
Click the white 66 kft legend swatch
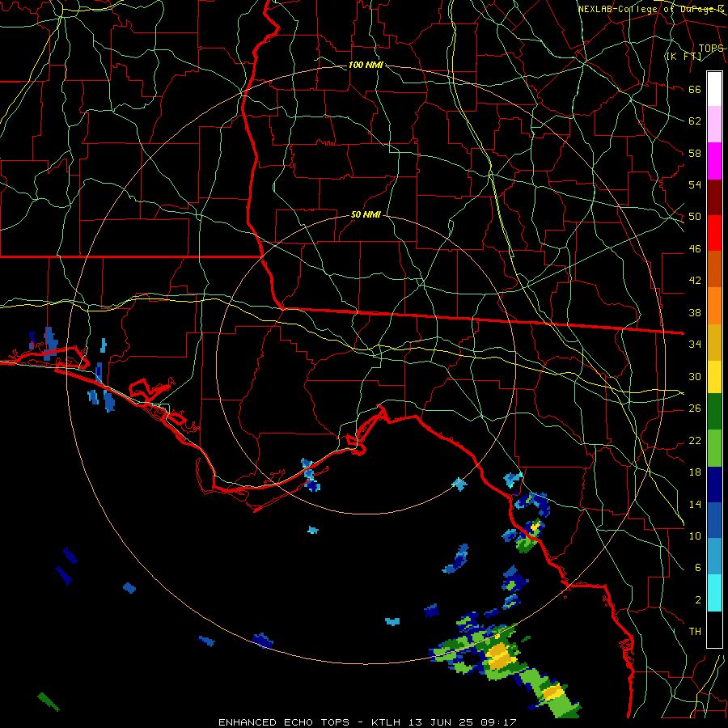click(714, 89)
